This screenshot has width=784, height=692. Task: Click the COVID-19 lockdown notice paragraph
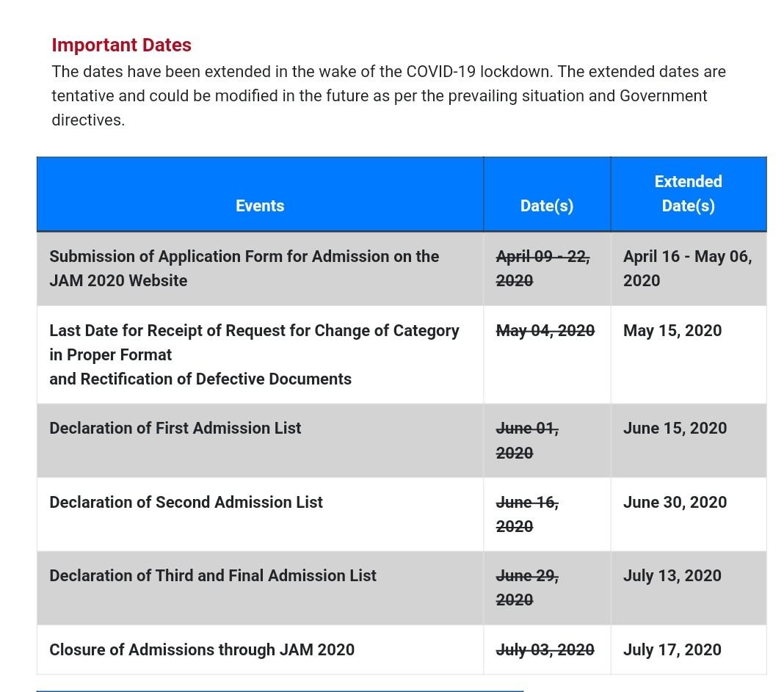click(x=388, y=95)
